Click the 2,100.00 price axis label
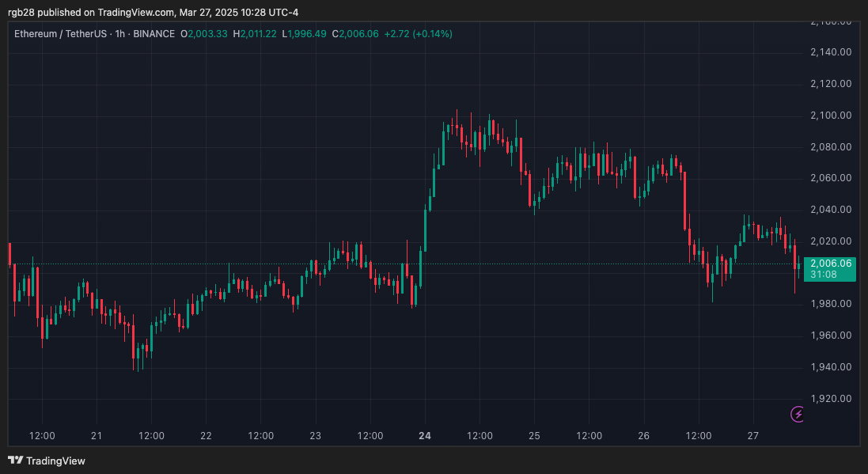868x474 pixels. 830,116
